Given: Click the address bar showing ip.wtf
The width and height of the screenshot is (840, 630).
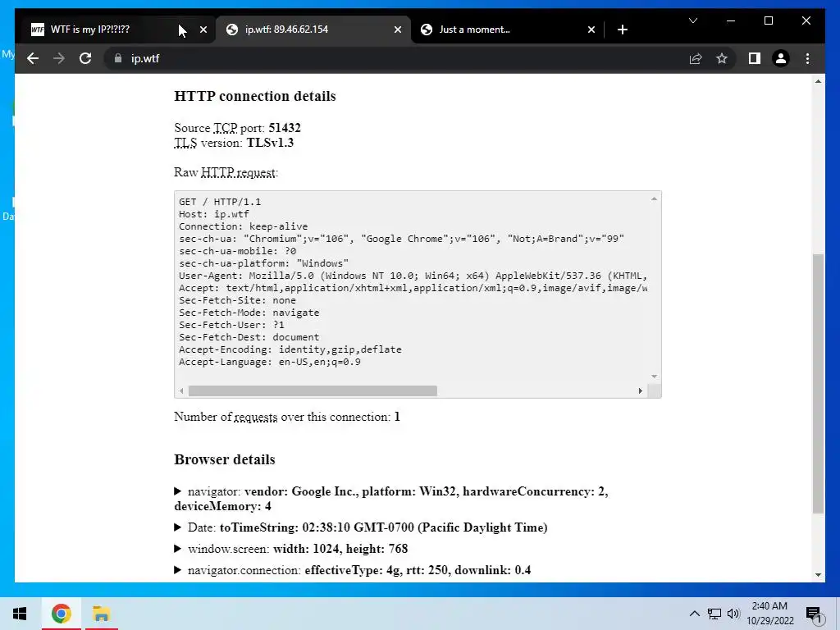Looking at the screenshot, I should pos(396,58).
